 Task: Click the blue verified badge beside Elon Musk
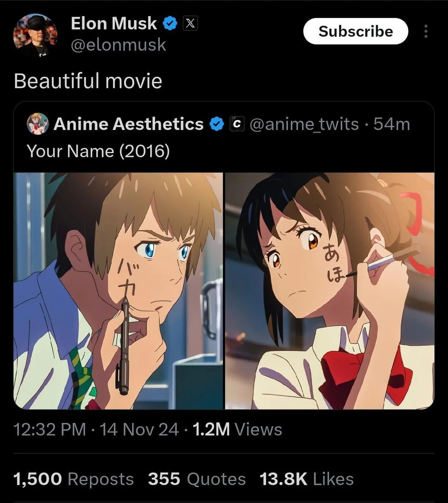pyautogui.click(x=170, y=24)
